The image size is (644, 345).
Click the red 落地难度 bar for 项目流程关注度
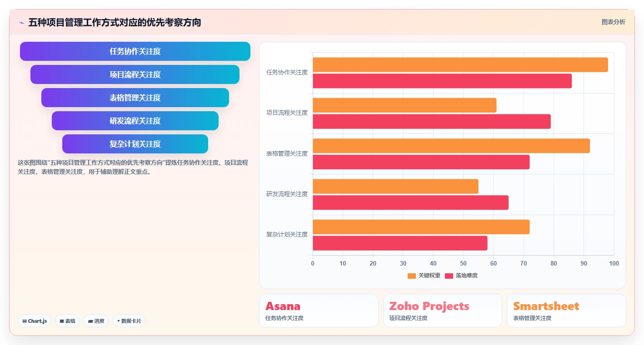coord(432,122)
